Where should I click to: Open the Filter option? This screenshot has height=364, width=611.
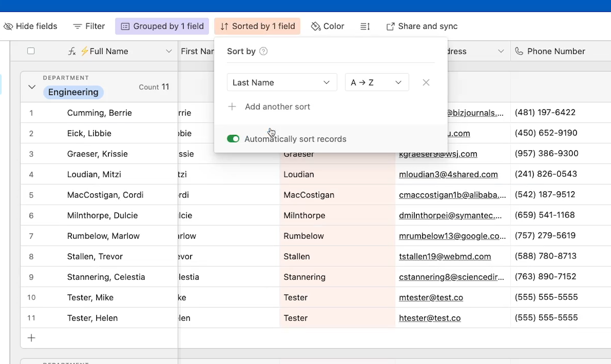[x=89, y=26]
